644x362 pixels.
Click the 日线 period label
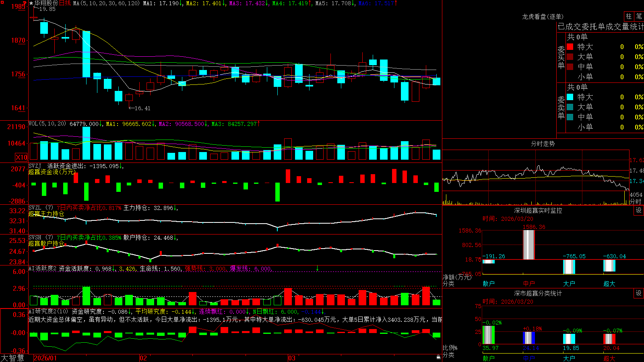point(65,3)
